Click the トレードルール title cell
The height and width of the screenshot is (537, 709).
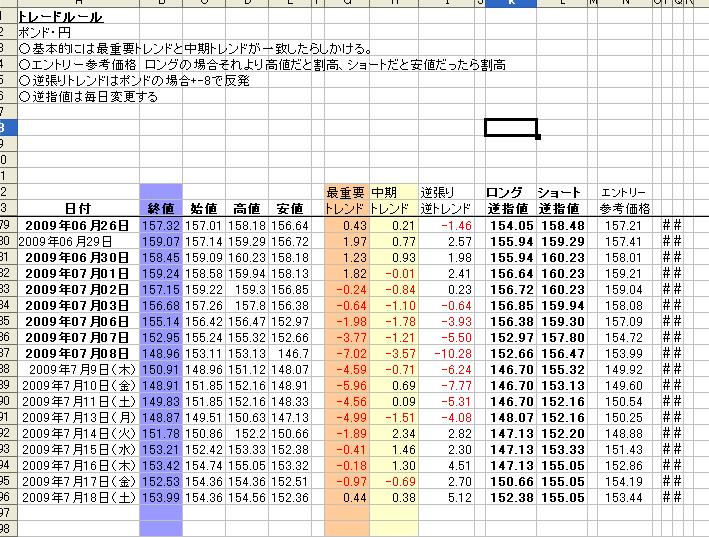point(61,17)
